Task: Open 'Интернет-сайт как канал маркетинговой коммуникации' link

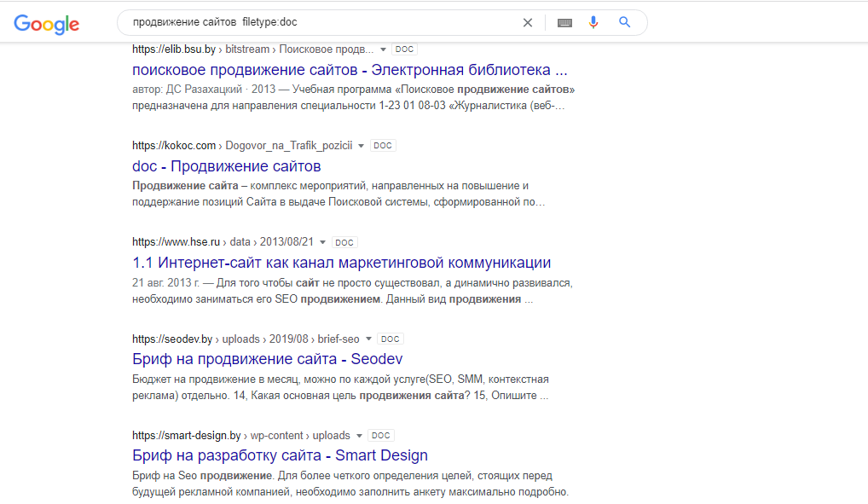Action: (342, 263)
